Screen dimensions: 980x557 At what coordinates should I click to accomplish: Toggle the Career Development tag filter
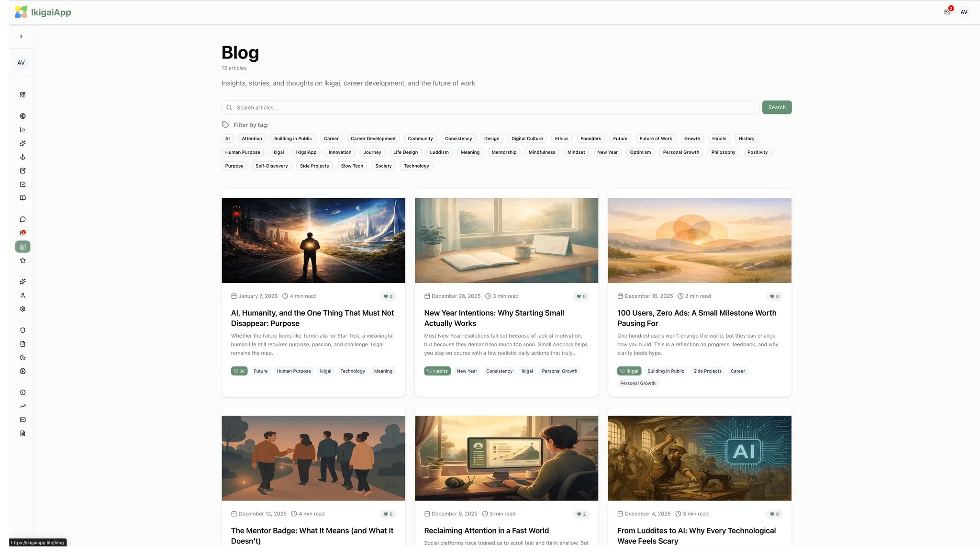(x=373, y=138)
